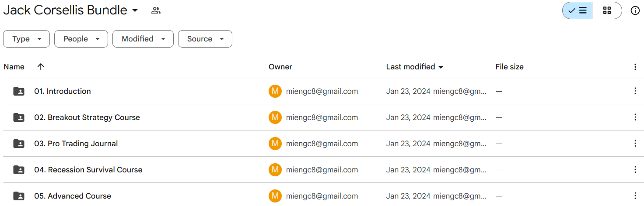Open more actions for 03. Pro Trading Journal
644x206 pixels.
635,144
